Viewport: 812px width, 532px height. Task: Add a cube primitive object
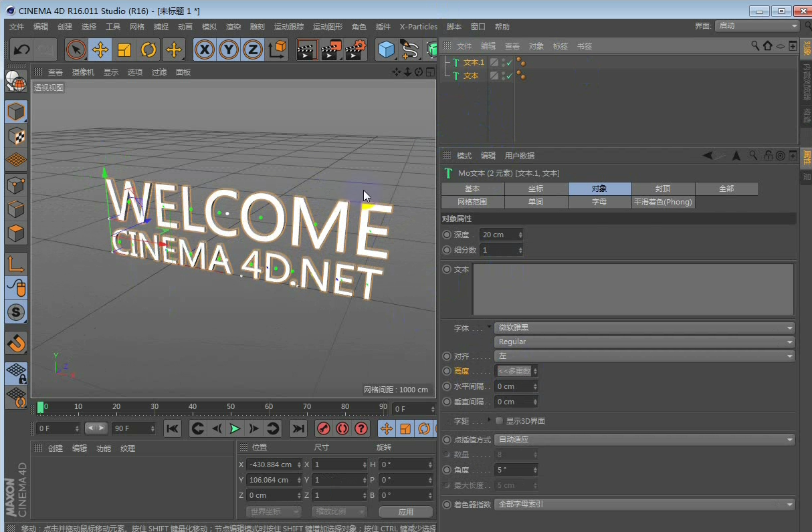pos(386,49)
